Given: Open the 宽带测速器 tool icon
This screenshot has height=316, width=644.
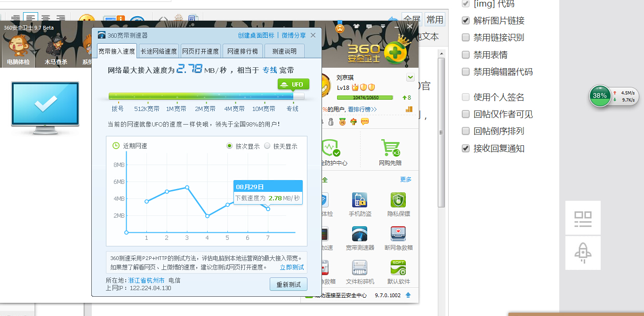Looking at the screenshot, I should [360, 234].
